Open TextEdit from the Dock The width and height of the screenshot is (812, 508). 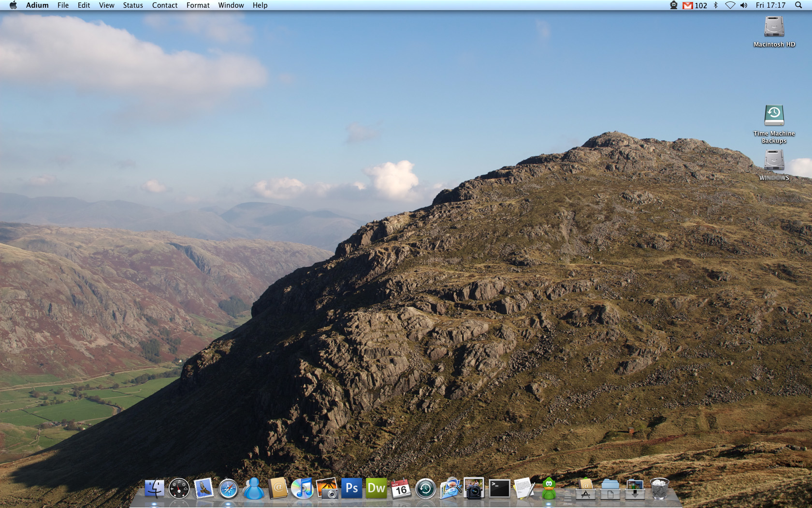(524, 488)
